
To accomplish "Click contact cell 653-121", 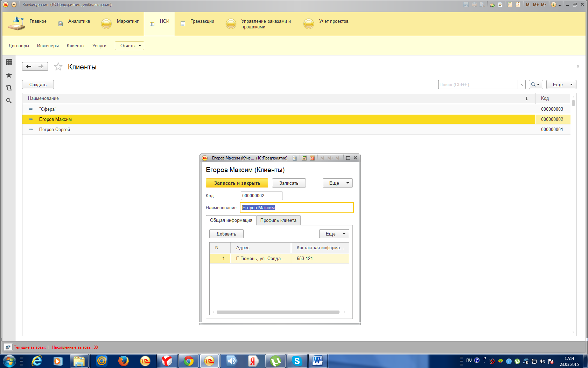I will tap(320, 258).
